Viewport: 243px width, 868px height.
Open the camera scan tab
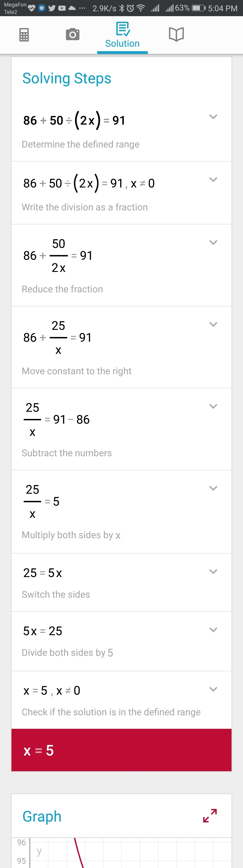coord(72,34)
